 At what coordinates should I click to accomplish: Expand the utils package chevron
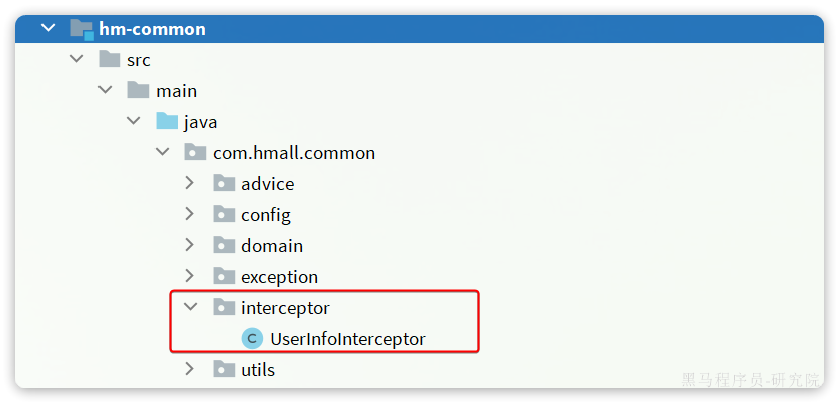click(191, 370)
